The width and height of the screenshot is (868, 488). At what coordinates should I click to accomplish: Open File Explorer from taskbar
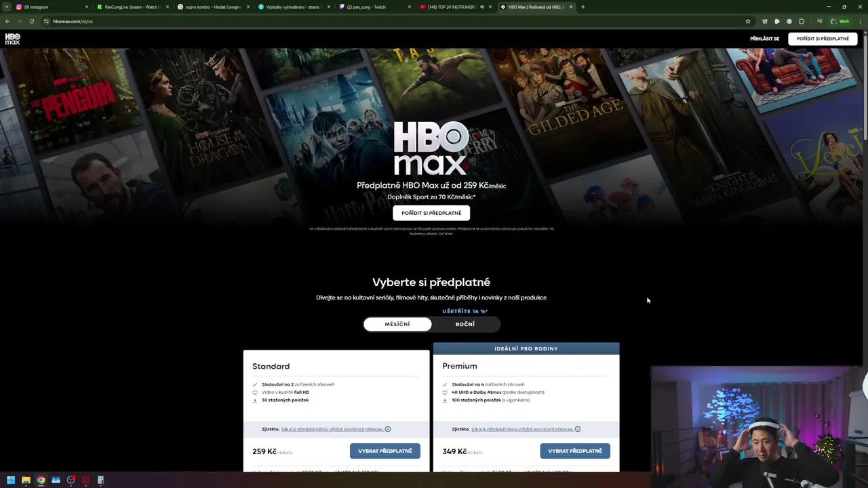26,481
